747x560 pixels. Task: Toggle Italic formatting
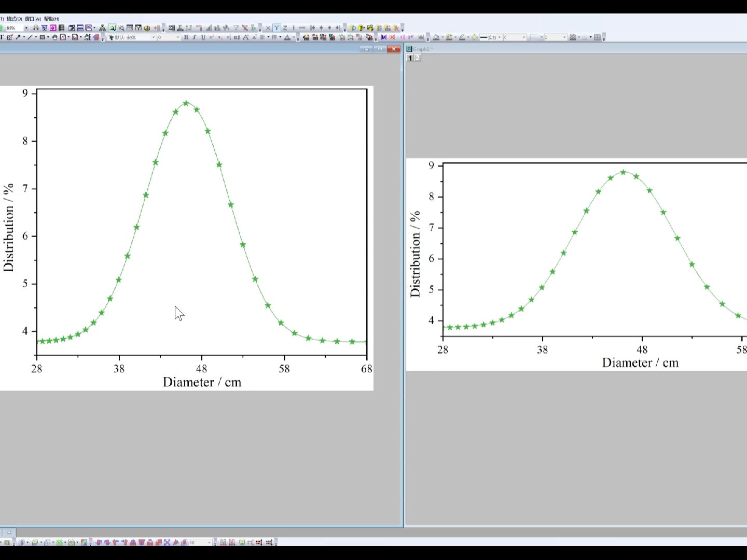click(195, 37)
